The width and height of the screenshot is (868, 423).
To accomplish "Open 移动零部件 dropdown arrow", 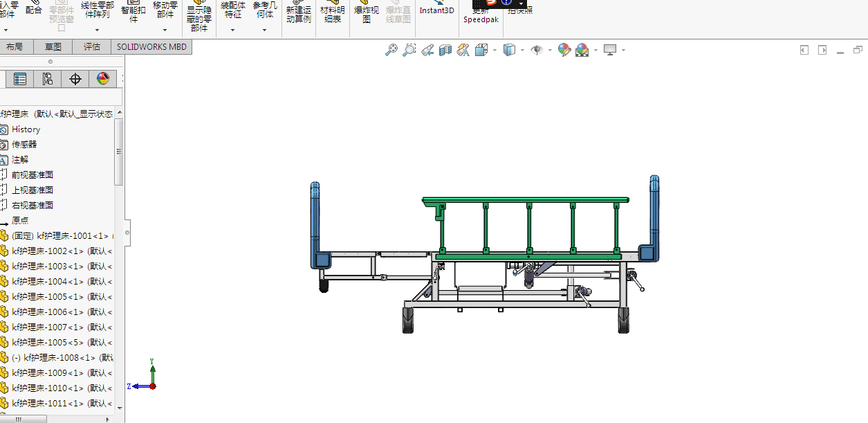I will click(165, 30).
